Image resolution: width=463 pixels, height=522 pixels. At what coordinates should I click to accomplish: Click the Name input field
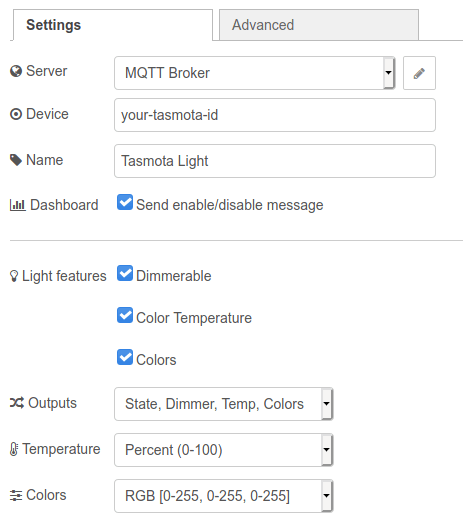tap(275, 161)
